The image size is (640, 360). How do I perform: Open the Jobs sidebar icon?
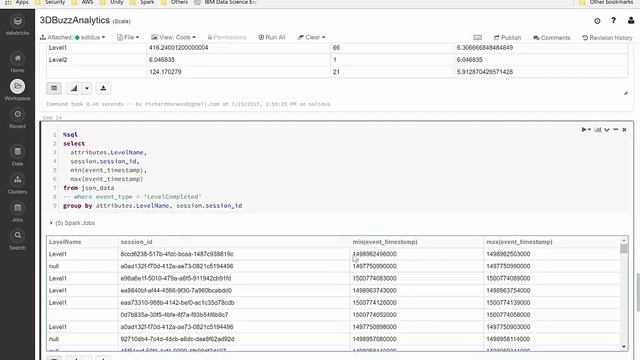(17, 208)
